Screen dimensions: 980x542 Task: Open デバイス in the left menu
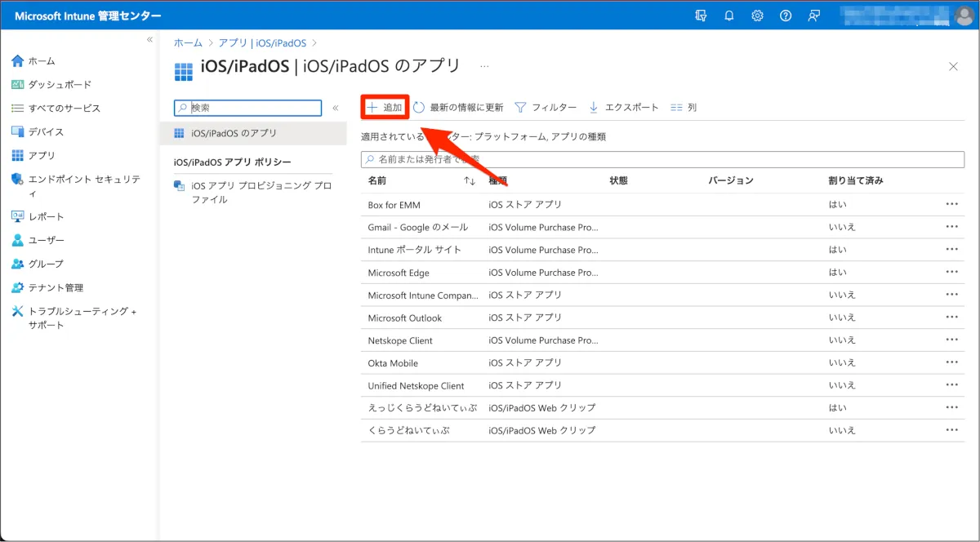point(46,131)
